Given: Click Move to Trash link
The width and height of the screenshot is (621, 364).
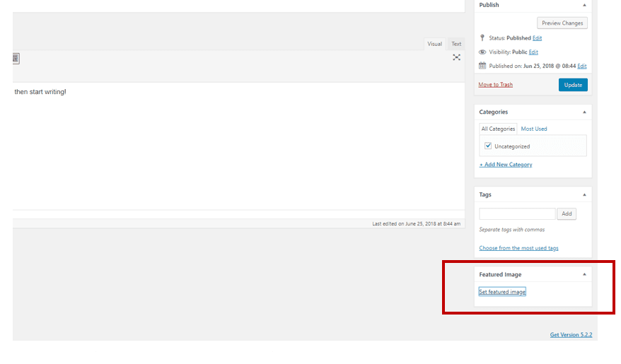Looking at the screenshot, I should point(495,85).
